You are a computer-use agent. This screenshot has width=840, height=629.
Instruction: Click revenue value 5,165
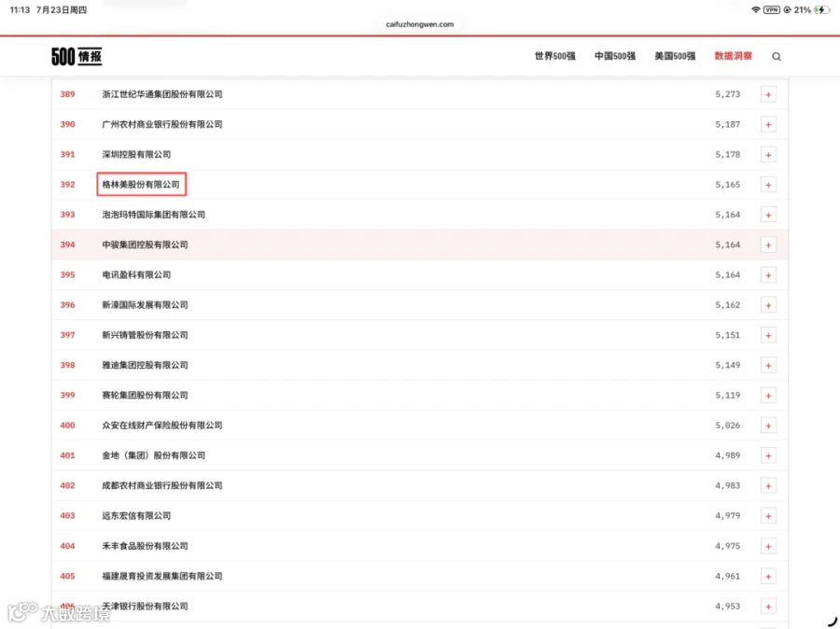coord(727,184)
